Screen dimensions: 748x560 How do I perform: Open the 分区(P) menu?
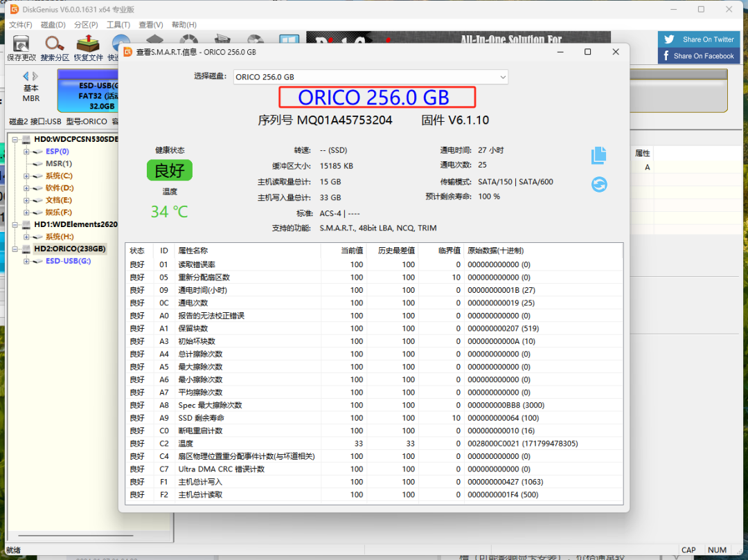[x=86, y=25]
